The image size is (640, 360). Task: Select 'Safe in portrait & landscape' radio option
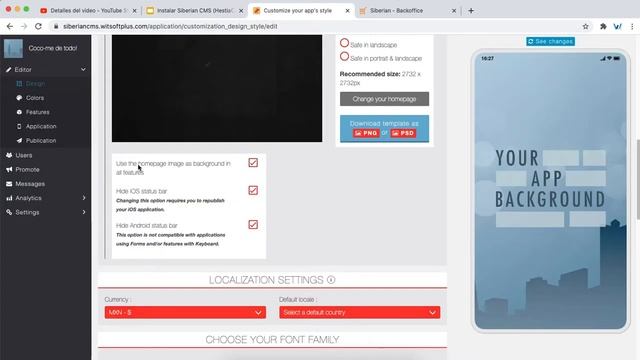pyautogui.click(x=344, y=56)
